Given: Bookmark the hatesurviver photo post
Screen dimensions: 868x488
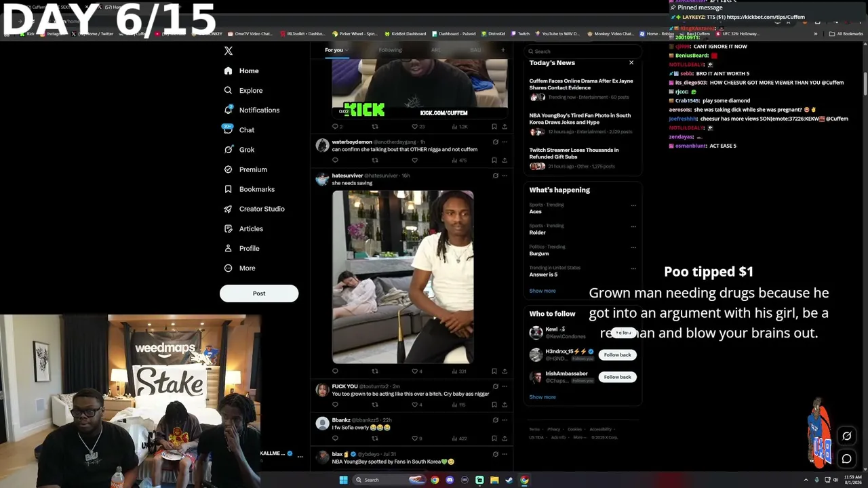Looking at the screenshot, I should (x=494, y=371).
